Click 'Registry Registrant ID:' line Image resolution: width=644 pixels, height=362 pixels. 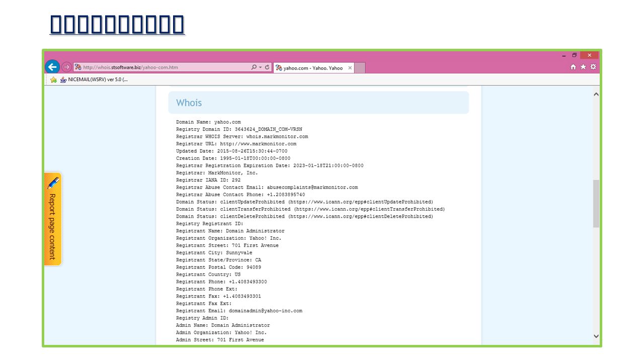pos(210,224)
